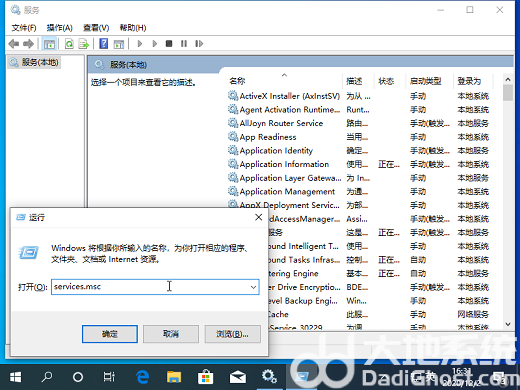Click the Back arrow in Services toolbar
Viewport: 520px width, 390px height.
click(x=14, y=44)
